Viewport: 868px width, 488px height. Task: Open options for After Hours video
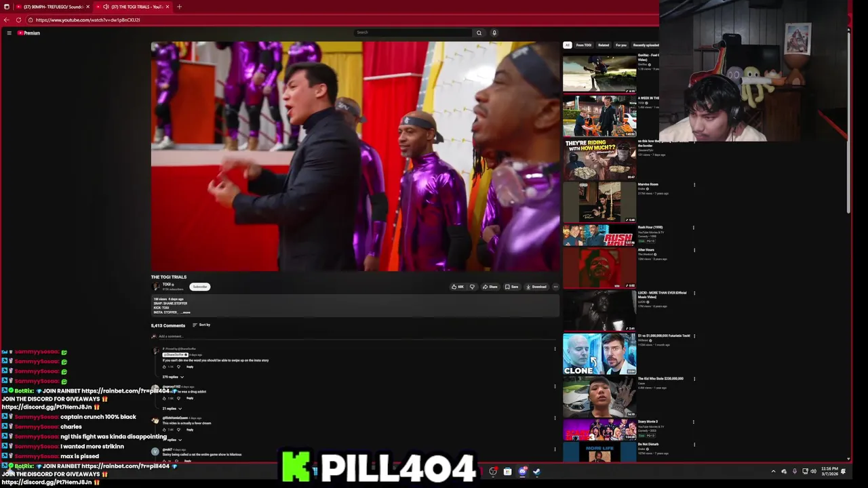pyautogui.click(x=694, y=250)
